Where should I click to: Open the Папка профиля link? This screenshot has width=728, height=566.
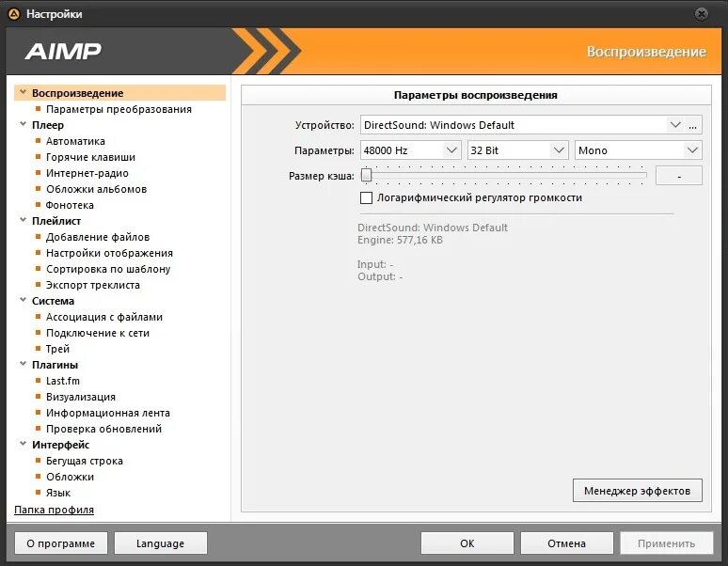click(54, 510)
